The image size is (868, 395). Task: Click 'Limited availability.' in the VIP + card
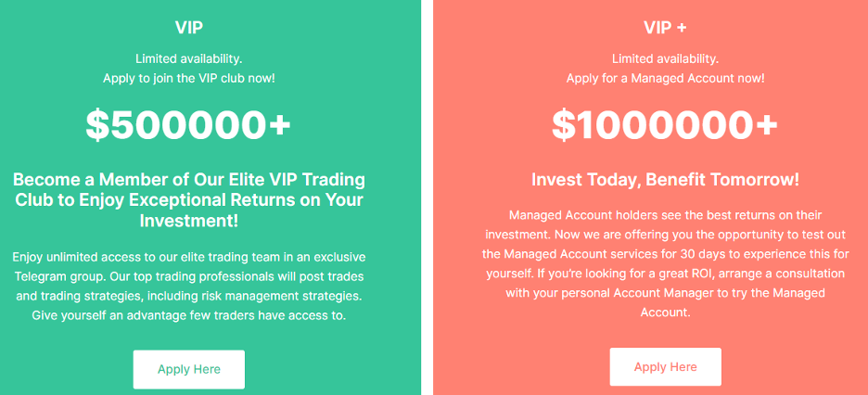tap(666, 58)
